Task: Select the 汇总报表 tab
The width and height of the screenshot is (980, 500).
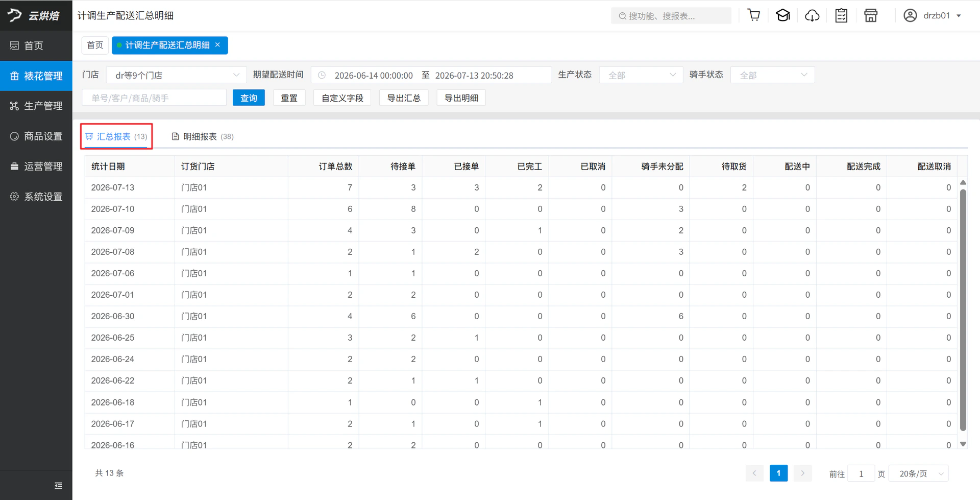Action: click(116, 136)
